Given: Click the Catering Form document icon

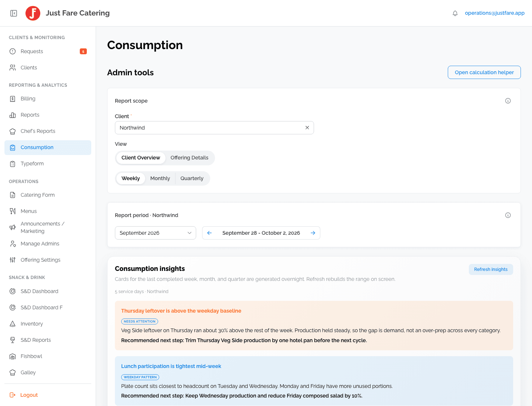Looking at the screenshot, I should (13, 195).
